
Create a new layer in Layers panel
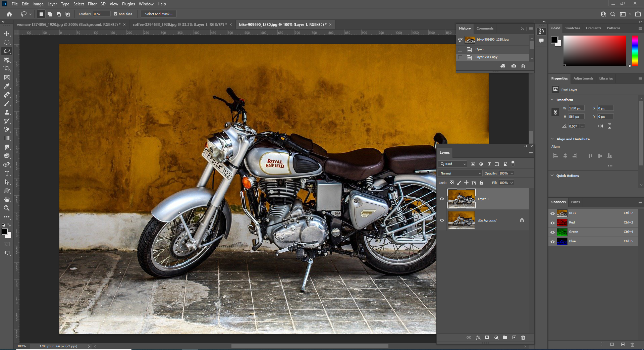point(514,338)
